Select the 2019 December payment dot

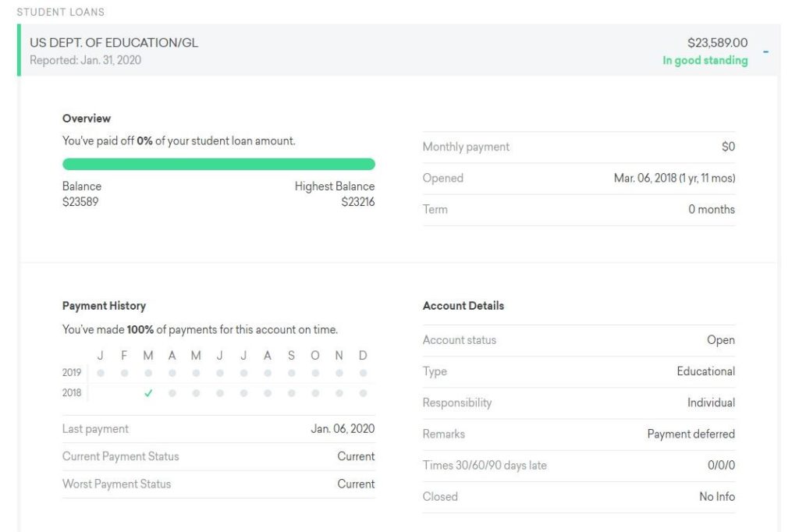coord(363,373)
